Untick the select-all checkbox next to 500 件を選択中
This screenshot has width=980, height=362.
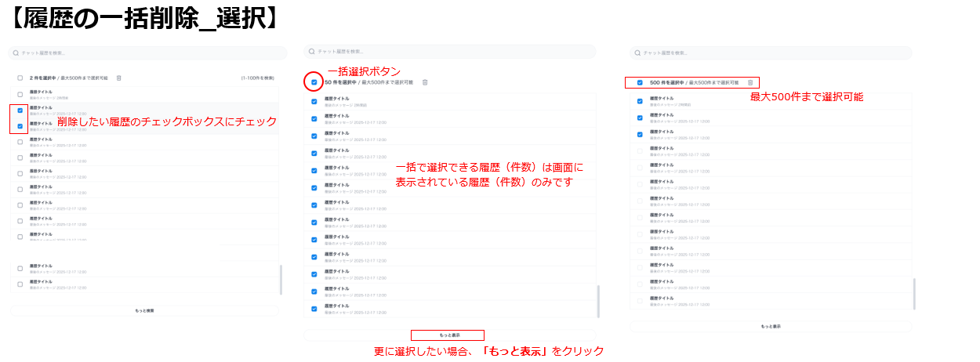click(640, 82)
